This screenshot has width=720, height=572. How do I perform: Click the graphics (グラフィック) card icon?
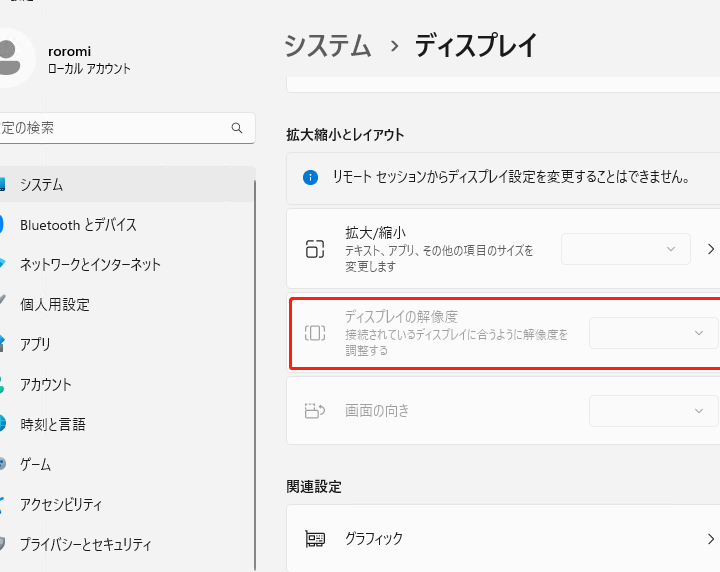coord(315,538)
